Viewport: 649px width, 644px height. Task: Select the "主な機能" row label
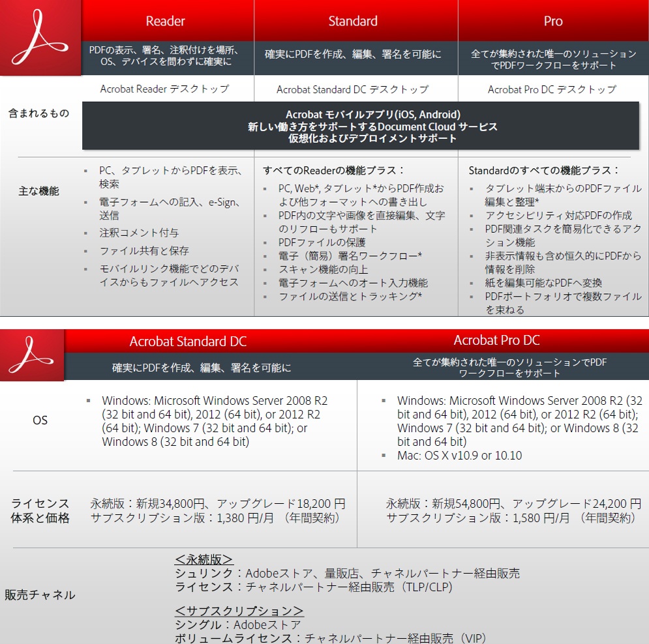(x=39, y=191)
